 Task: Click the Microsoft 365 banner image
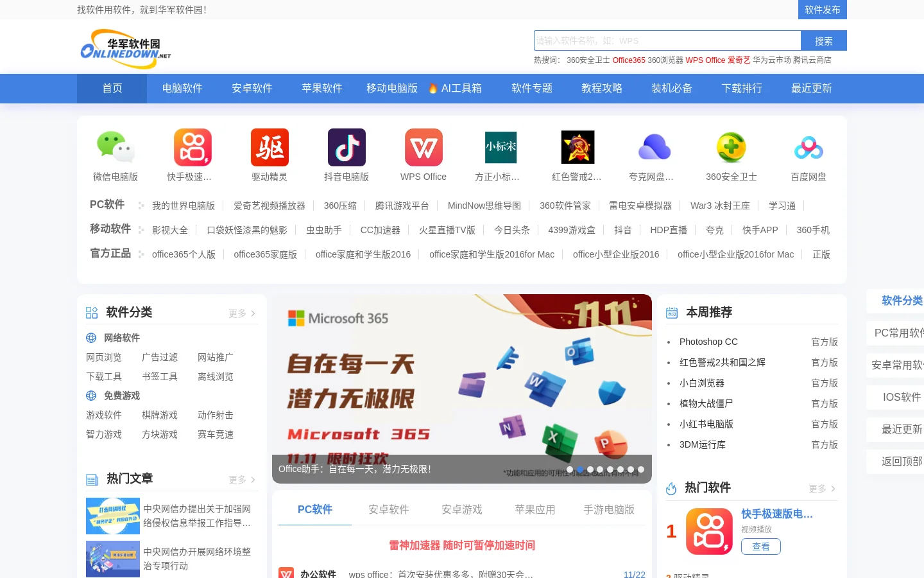pos(462,389)
